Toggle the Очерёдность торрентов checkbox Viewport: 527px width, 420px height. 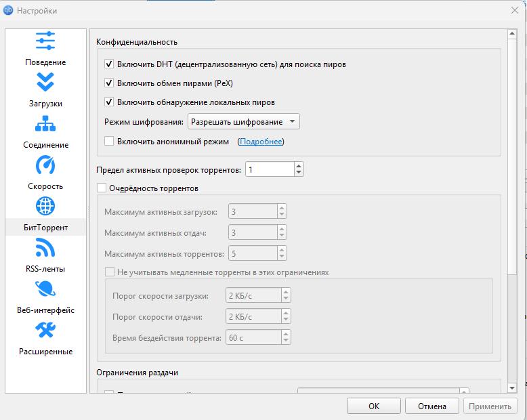102,188
